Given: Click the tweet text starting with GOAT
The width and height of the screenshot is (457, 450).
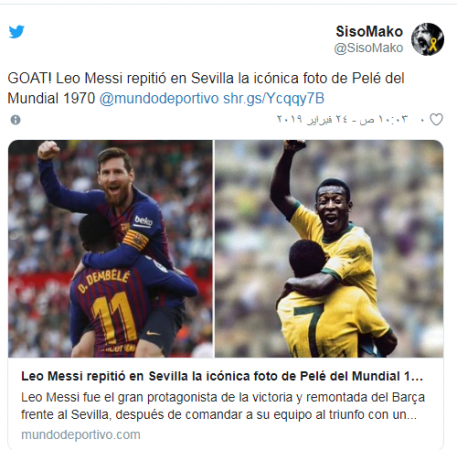Looking at the screenshot, I should [206, 88].
